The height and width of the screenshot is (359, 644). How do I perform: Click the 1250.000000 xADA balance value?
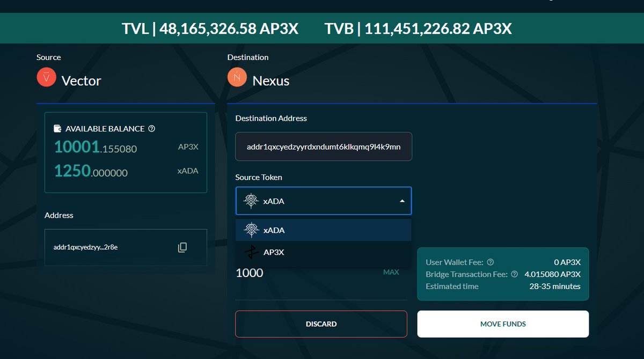pyautogui.click(x=91, y=171)
